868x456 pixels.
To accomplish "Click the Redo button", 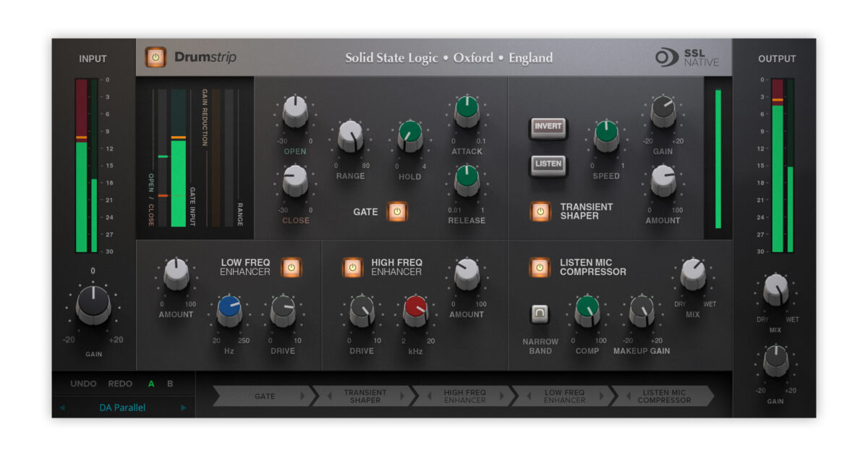I will pyautogui.click(x=120, y=384).
